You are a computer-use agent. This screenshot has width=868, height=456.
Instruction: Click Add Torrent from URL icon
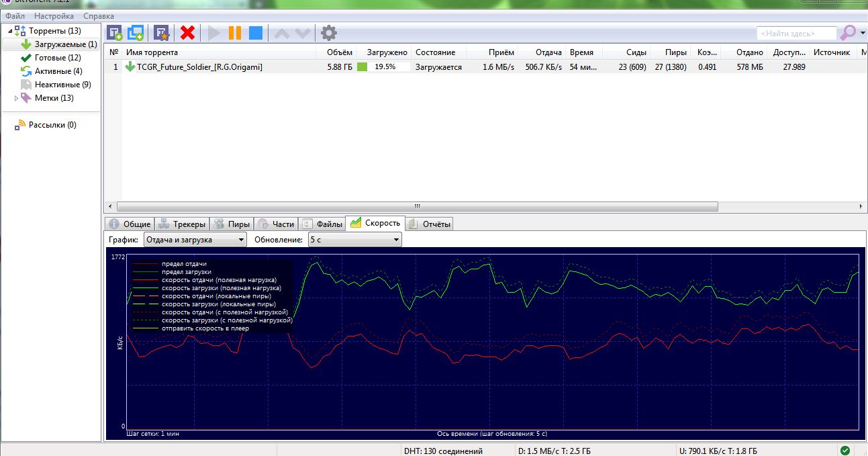136,32
